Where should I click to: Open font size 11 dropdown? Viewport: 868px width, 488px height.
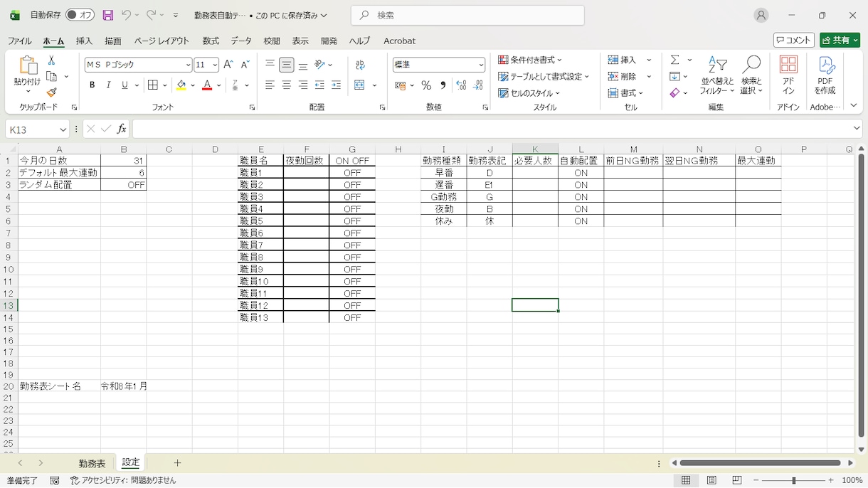[x=214, y=65]
